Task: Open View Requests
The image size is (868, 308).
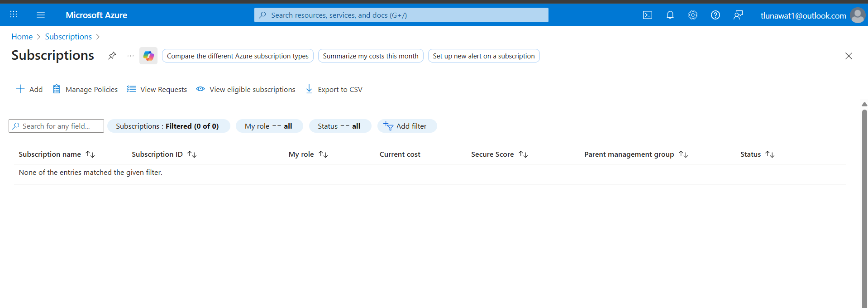Action: 157,89
